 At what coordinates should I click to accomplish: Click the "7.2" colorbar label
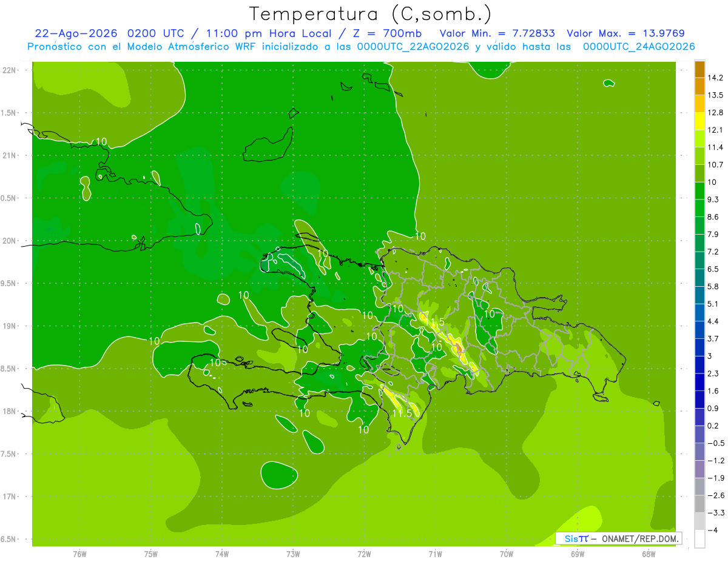[x=713, y=252]
